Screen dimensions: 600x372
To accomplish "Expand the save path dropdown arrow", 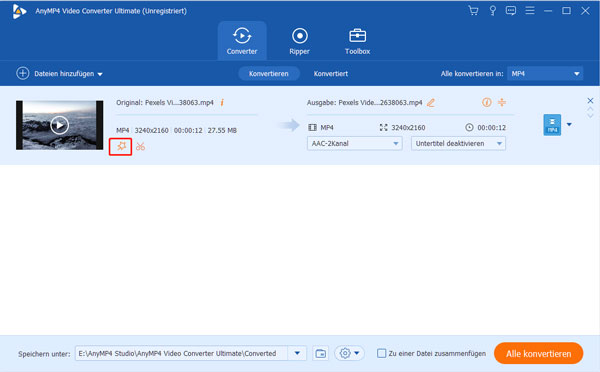I will (297, 353).
